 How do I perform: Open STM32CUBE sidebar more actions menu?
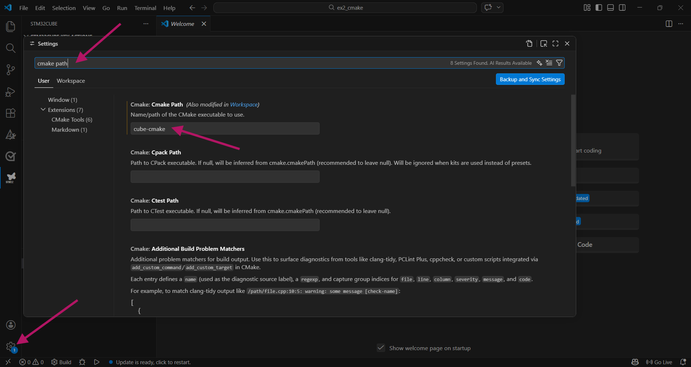tap(146, 24)
